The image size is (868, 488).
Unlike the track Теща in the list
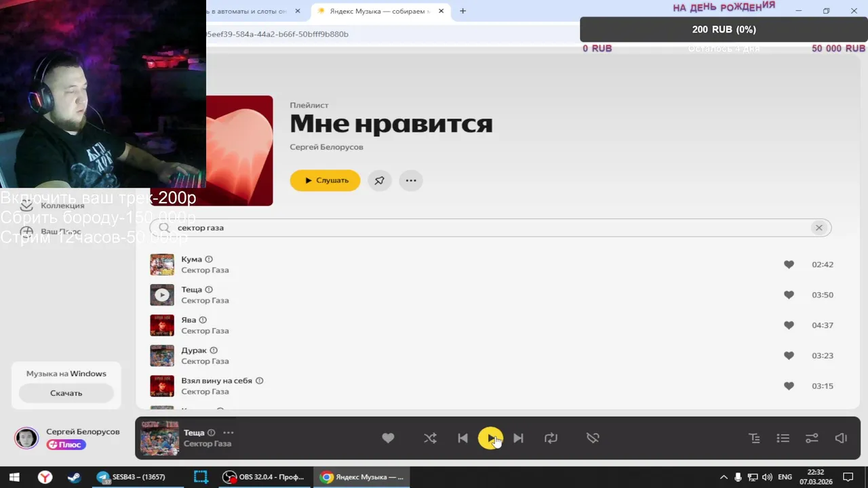789,295
